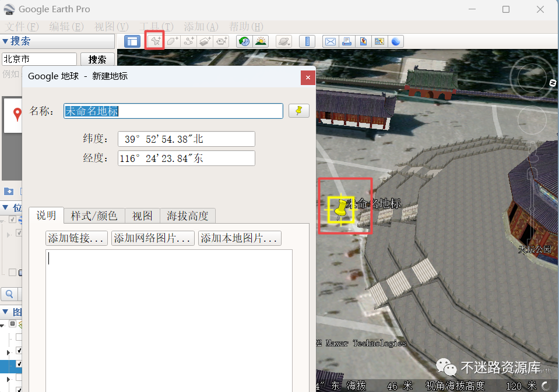Switch to the 视图 tab in dialog

(x=143, y=216)
